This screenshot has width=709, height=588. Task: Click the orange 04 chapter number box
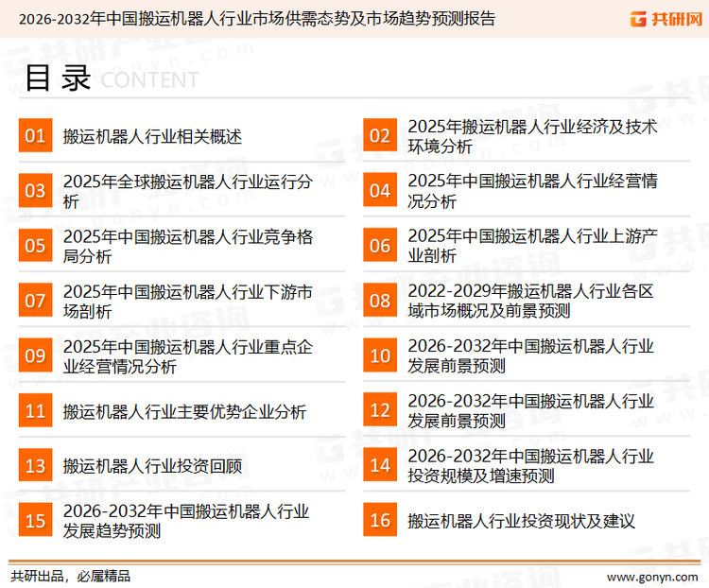380,190
